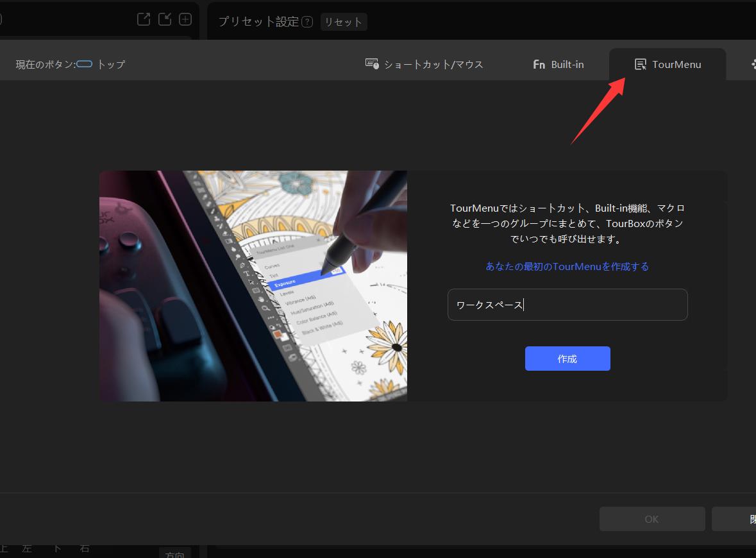Click the macro icon at the far right tab
This screenshot has width=756, height=558.
tap(753, 63)
